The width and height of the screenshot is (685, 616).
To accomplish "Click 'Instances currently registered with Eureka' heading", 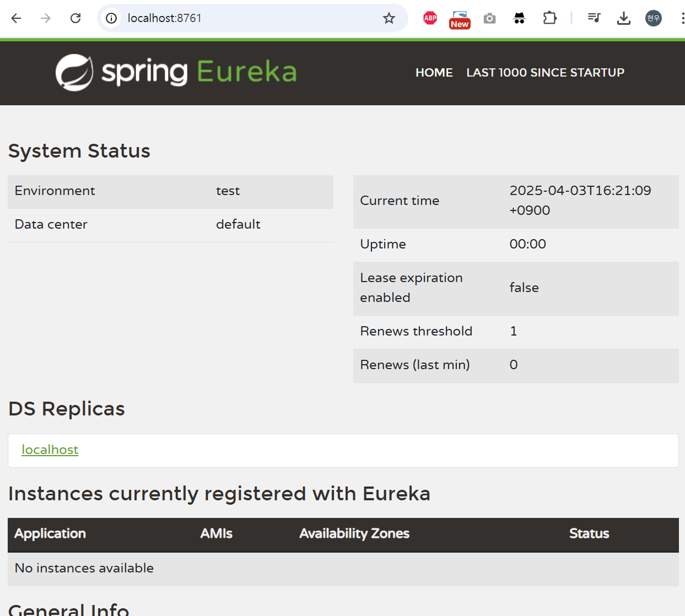I will [x=219, y=494].
